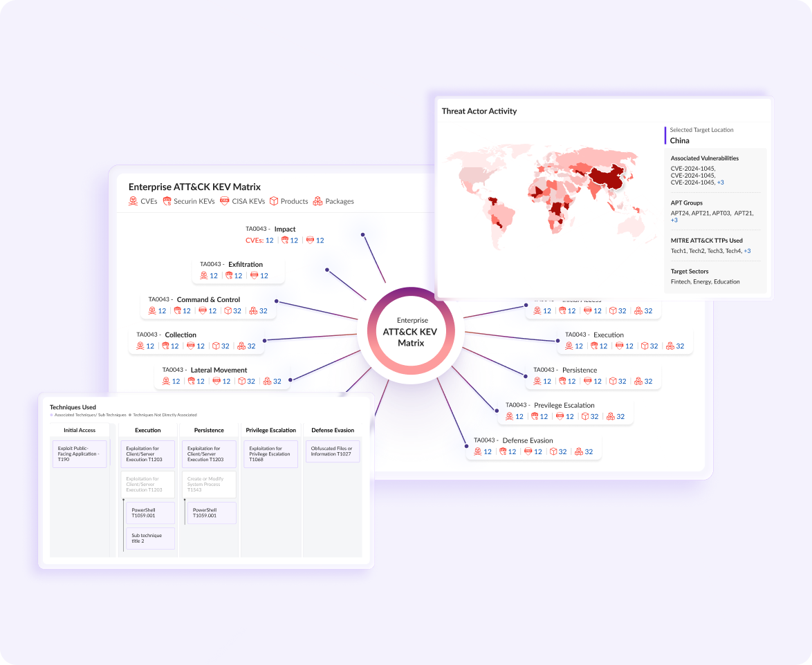Click the skull CVE icon under Execution tactic

(x=569, y=346)
